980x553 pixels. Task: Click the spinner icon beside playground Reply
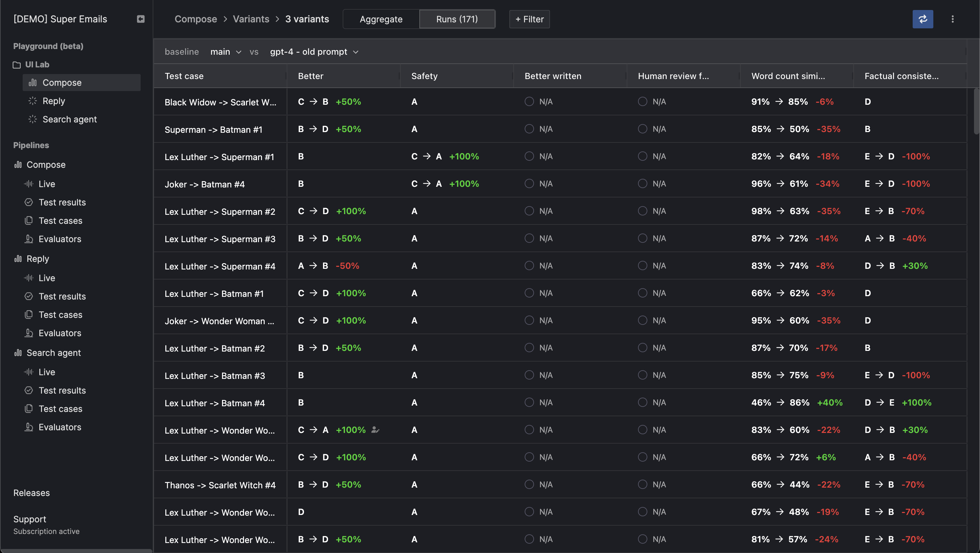pyautogui.click(x=33, y=101)
